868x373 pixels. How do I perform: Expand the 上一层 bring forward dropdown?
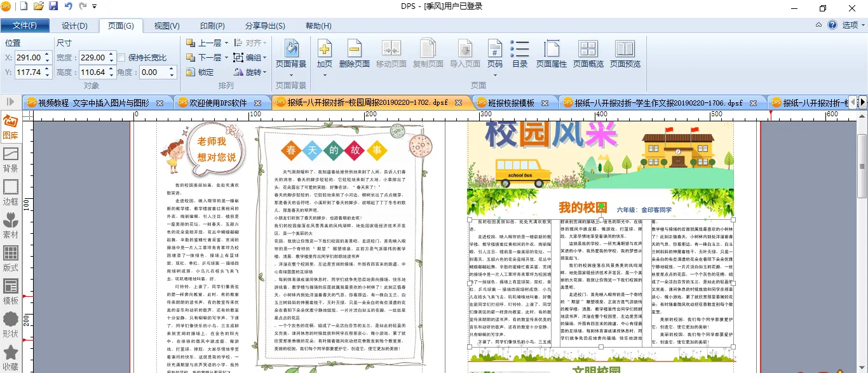point(227,43)
